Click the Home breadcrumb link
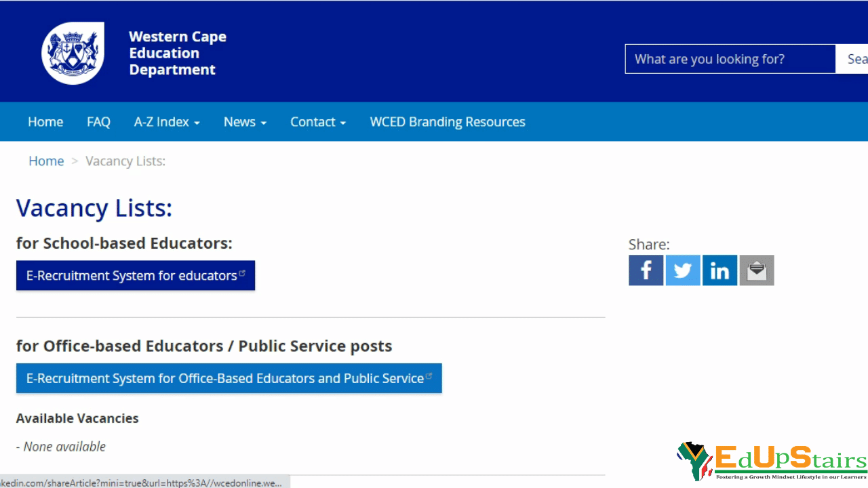 tap(46, 161)
